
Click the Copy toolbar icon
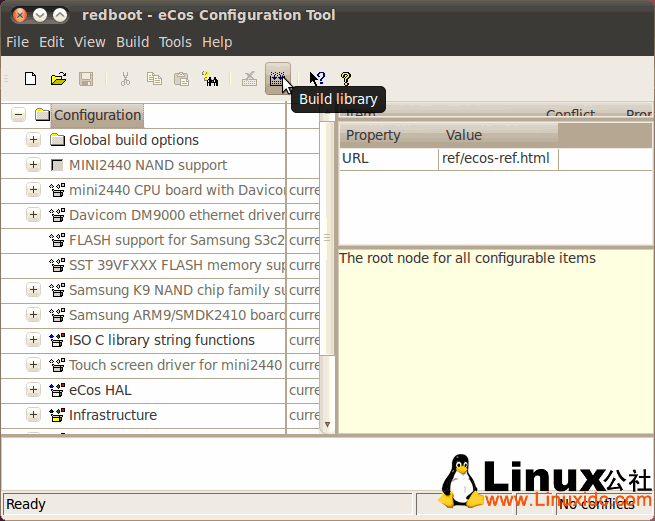154,79
